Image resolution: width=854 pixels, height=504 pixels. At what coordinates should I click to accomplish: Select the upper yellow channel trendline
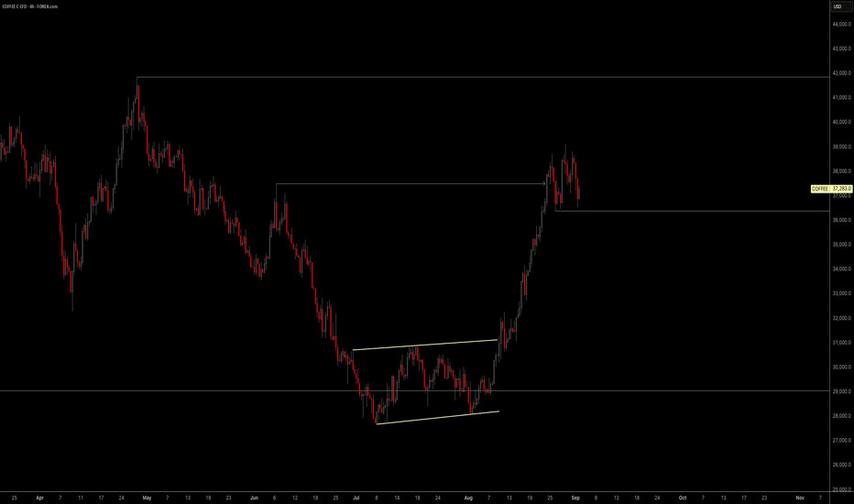point(424,345)
